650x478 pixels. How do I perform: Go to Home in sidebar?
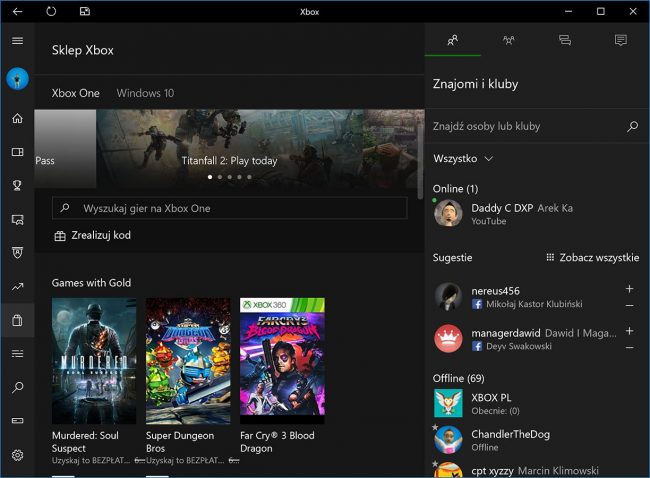17,119
